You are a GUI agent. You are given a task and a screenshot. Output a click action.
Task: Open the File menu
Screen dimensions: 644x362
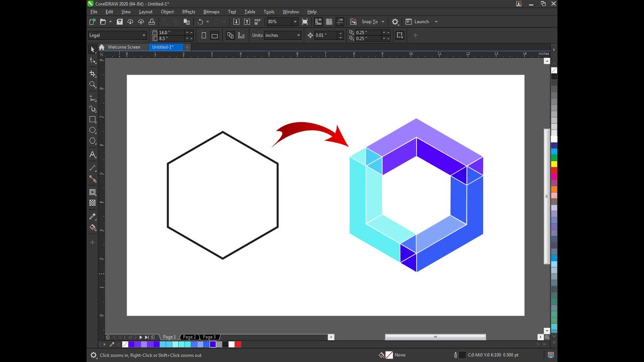(x=94, y=12)
